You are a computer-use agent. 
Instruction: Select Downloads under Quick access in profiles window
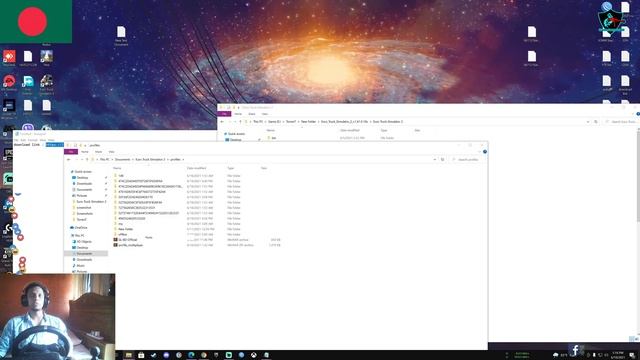click(x=84, y=184)
